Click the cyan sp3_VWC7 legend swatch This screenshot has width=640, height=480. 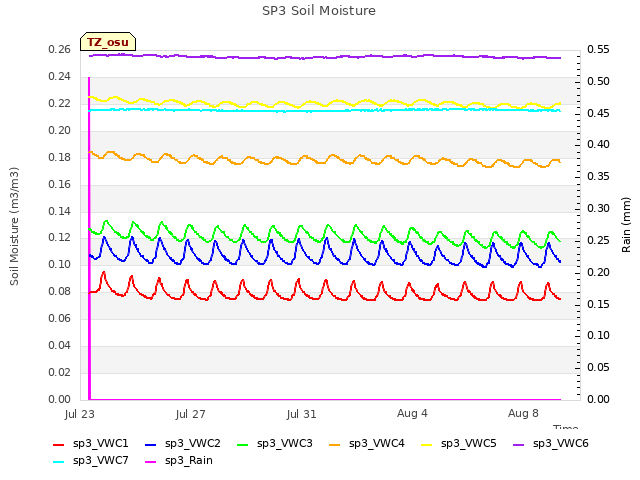59,462
